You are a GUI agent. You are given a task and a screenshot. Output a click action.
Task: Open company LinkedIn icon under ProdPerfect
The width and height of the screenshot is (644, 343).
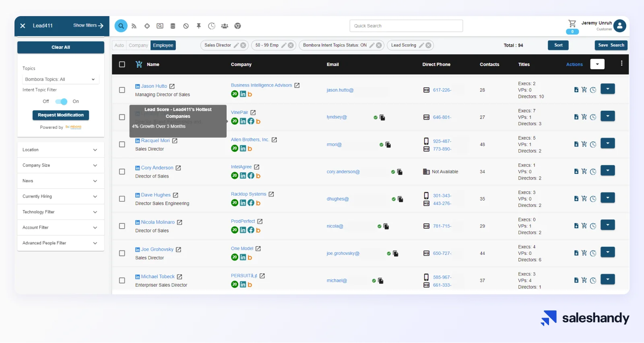243,230
